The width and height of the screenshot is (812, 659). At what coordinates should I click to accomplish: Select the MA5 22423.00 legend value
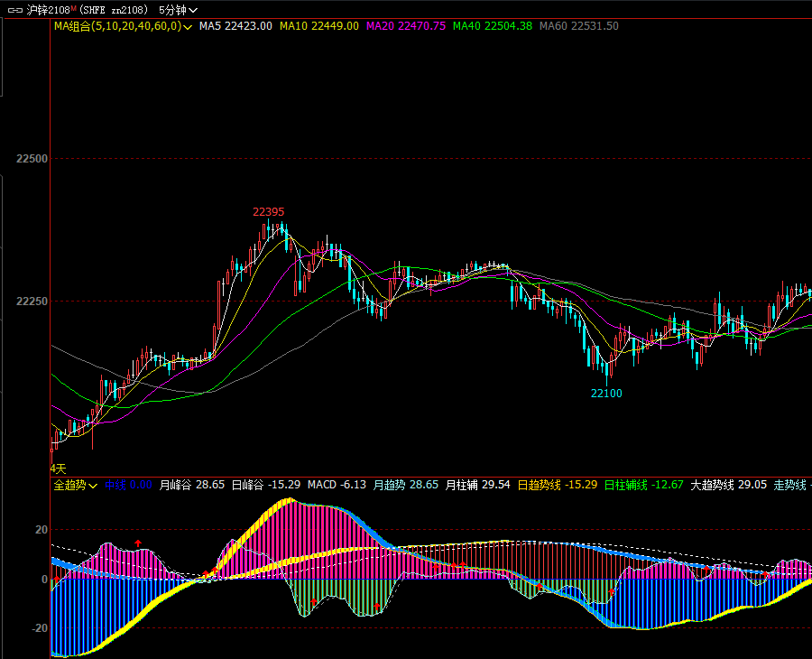coord(235,26)
